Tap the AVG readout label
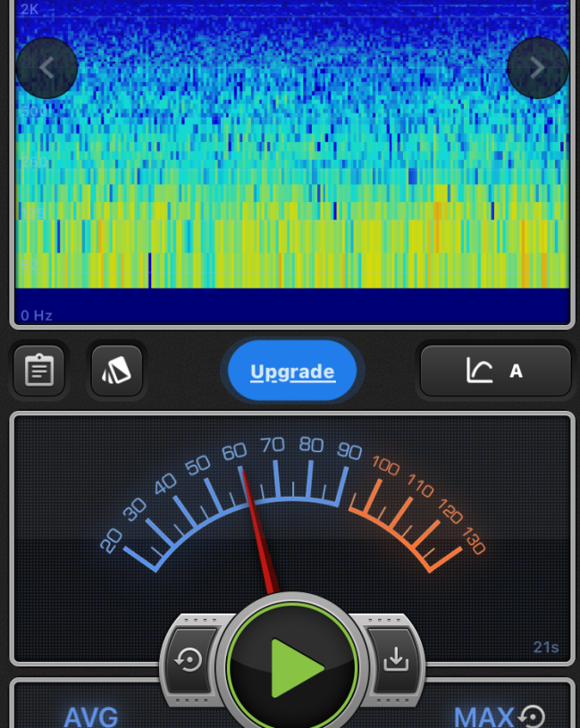The image size is (580, 728). click(x=90, y=716)
